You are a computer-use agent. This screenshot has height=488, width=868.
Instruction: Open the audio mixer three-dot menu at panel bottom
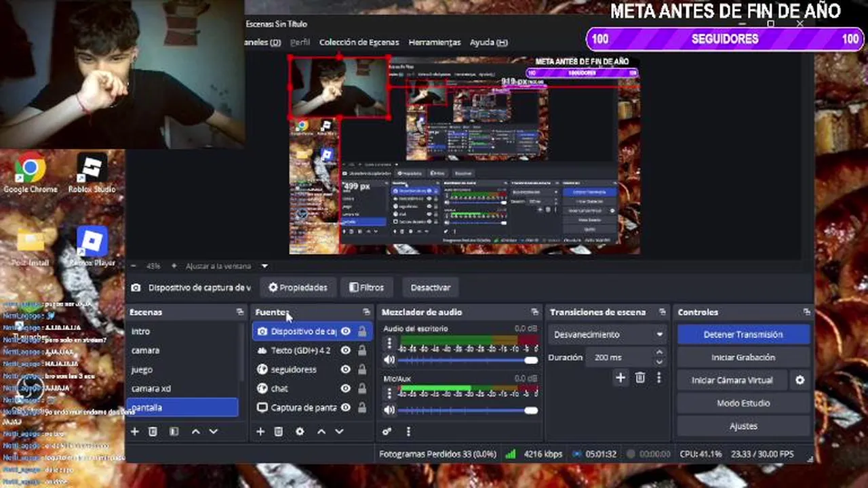point(408,431)
